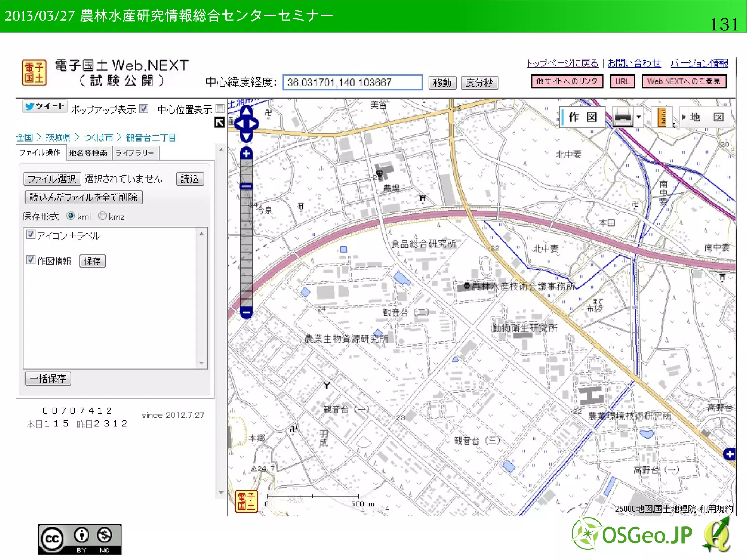The width and height of the screenshot is (747, 560).
Task: Click the QGIS logo at bottom right
Action: (717, 535)
